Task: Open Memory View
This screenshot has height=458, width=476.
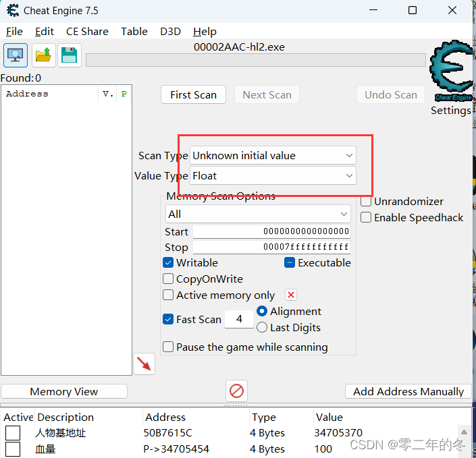Action: click(x=64, y=392)
